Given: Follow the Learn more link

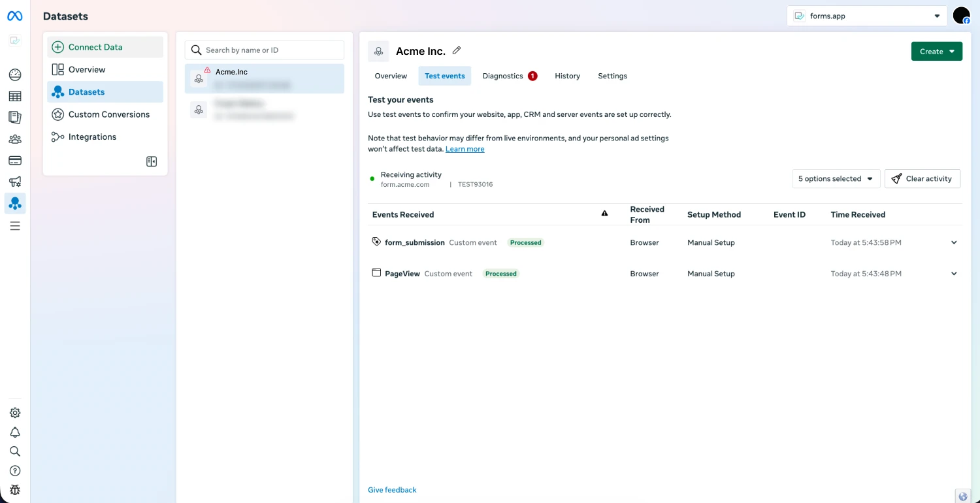Looking at the screenshot, I should 465,149.
